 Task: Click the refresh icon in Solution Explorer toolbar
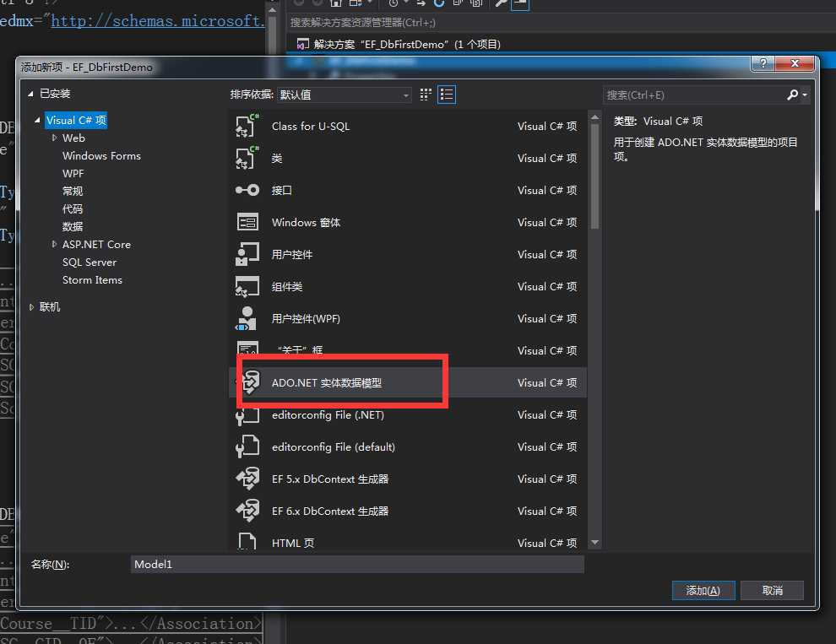tap(439, 3)
